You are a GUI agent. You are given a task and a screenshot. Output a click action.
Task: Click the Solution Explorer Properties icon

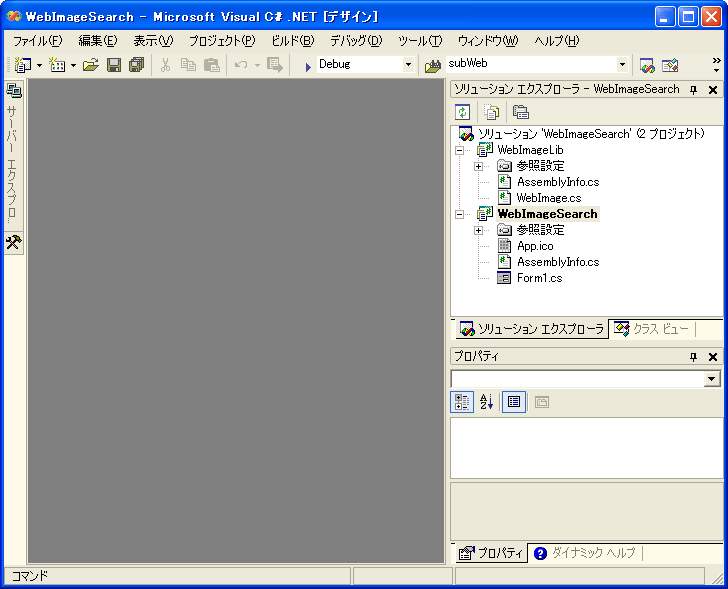coord(520,112)
